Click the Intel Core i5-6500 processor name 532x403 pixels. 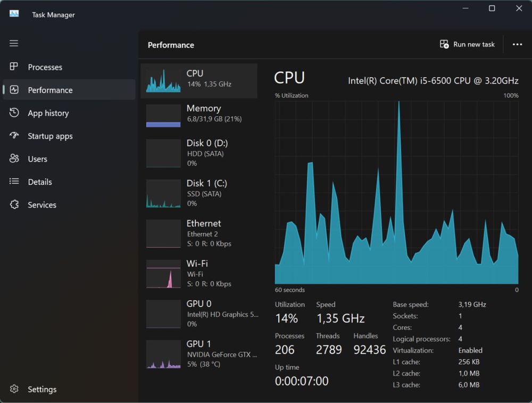point(433,81)
